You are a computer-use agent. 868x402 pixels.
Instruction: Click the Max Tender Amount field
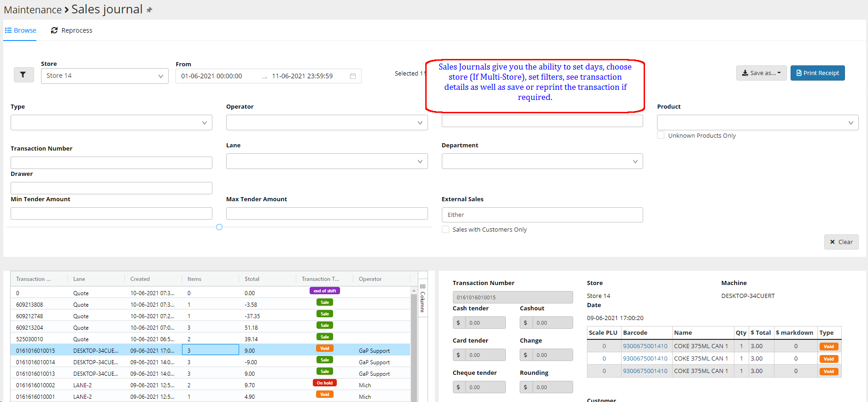click(327, 214)
